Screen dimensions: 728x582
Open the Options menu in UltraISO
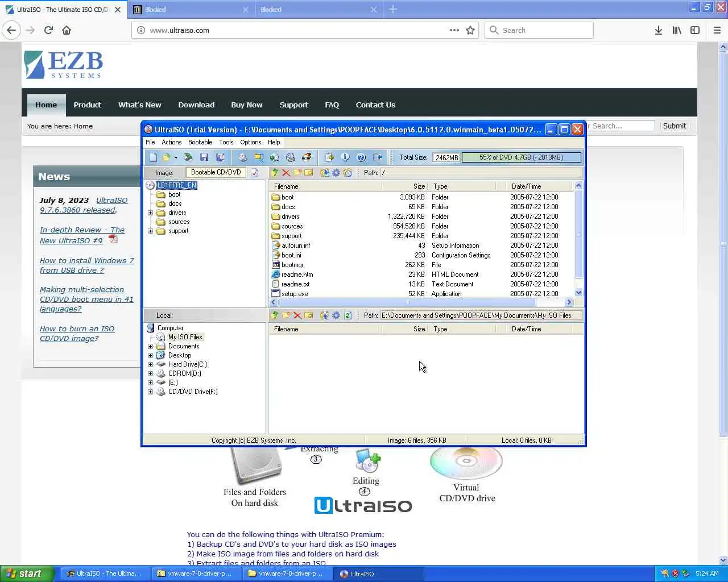point(251,142)
